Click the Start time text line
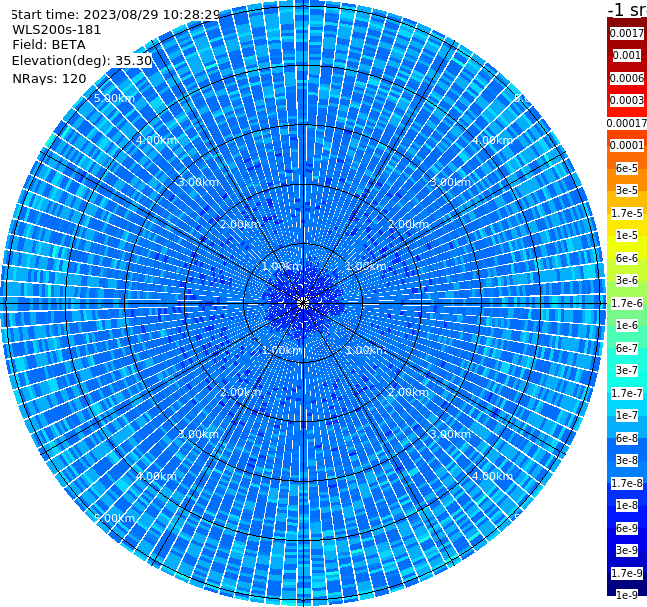 pos(116,14)
